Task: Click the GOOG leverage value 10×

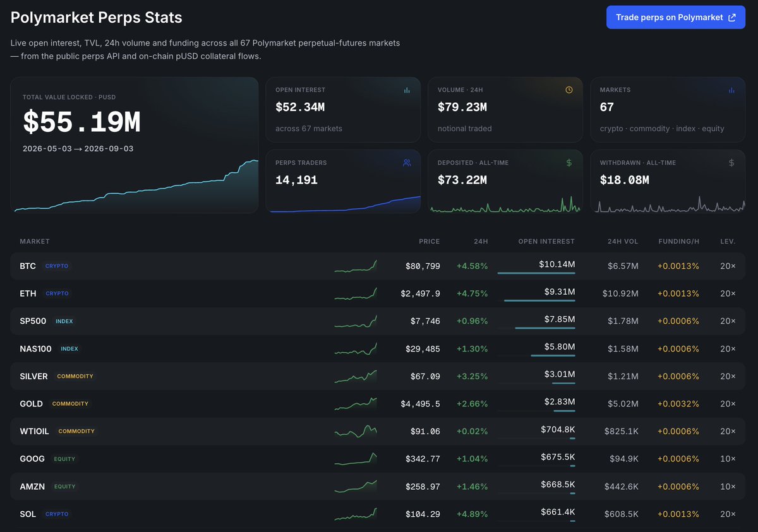Action: [728, 459]
